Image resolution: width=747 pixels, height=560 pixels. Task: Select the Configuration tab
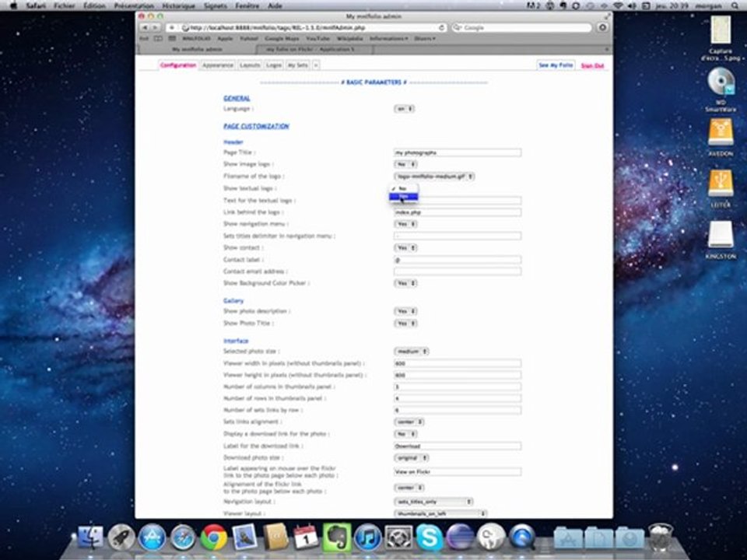(x=178, y=65)
